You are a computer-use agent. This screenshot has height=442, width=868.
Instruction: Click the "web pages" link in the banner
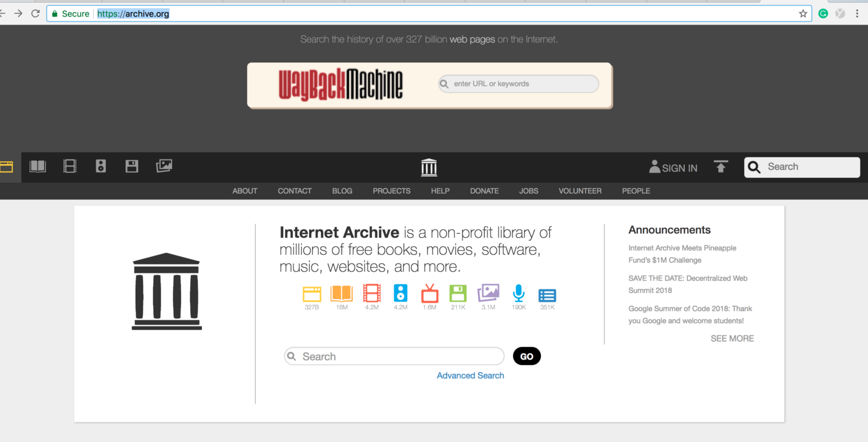click(472, 39)
